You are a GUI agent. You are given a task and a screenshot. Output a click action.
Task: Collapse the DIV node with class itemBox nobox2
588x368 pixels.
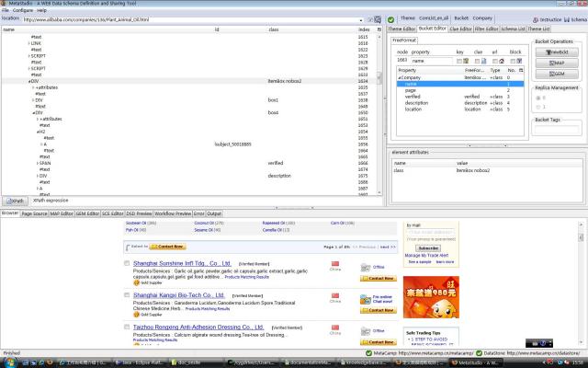(x=29, y=82)
